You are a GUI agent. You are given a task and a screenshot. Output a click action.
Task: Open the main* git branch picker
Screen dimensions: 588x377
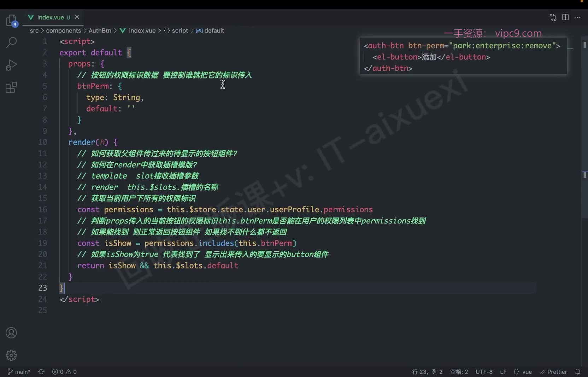click(x=19, y=372)
